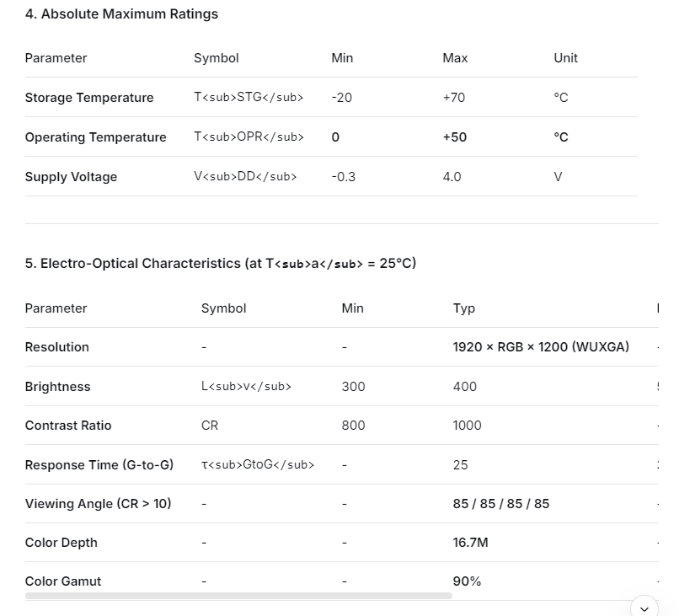Click the Viewing Angle (CR > 10) cell
This screenshot has height=616, width=679.
click(98, 504)
